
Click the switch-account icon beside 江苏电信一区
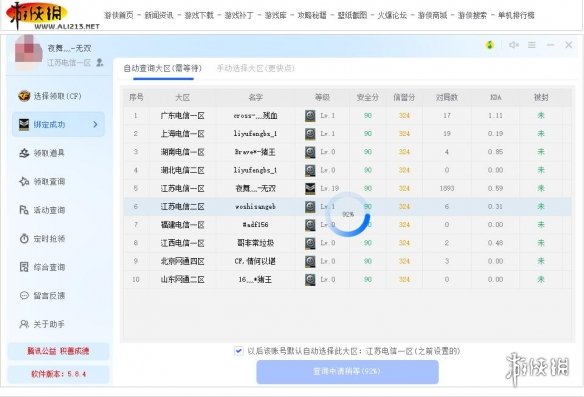(99, 62)
